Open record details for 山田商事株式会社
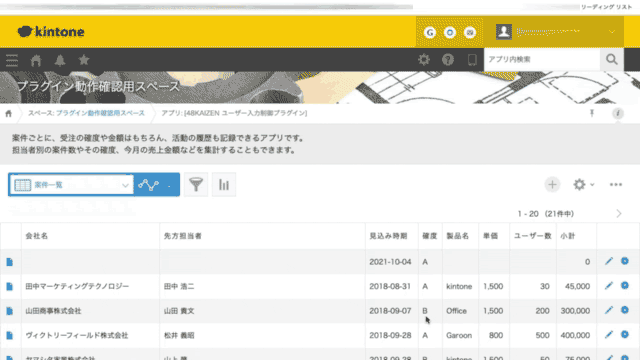640x360 pixels. pyautogui.click(x=10, y=311)
